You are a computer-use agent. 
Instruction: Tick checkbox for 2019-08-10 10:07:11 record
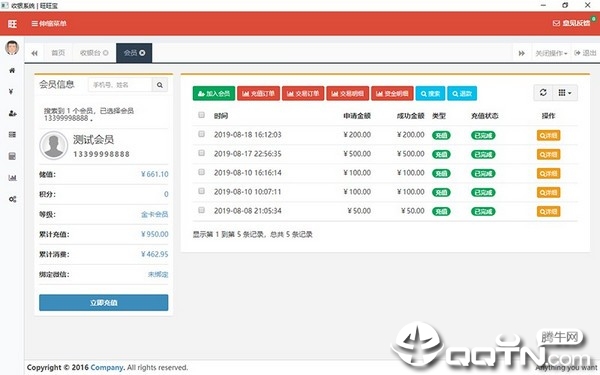coord(201,191)
